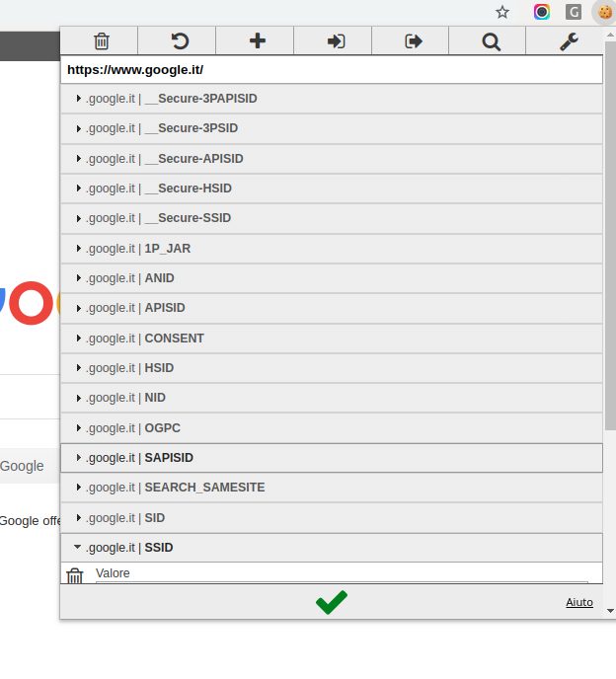616x679 pixels.
Task: Click the import cookies icon
Action: point(336,41)
